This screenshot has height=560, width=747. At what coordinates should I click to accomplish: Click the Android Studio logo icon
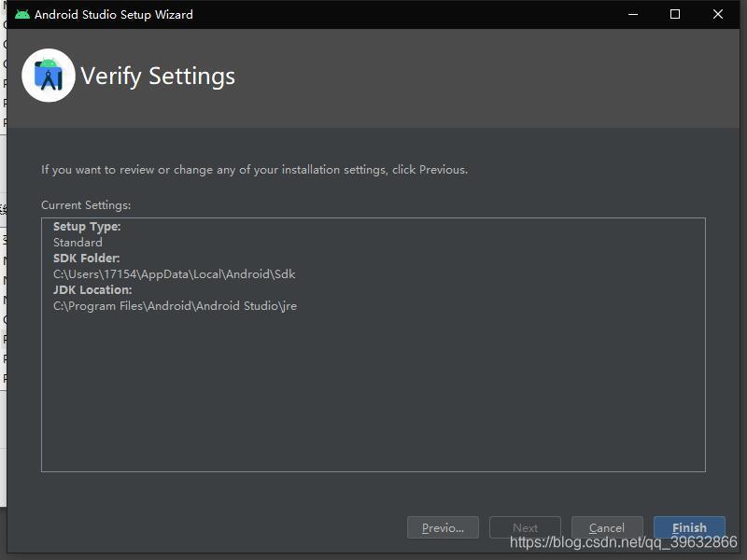(x=49, y=76)
